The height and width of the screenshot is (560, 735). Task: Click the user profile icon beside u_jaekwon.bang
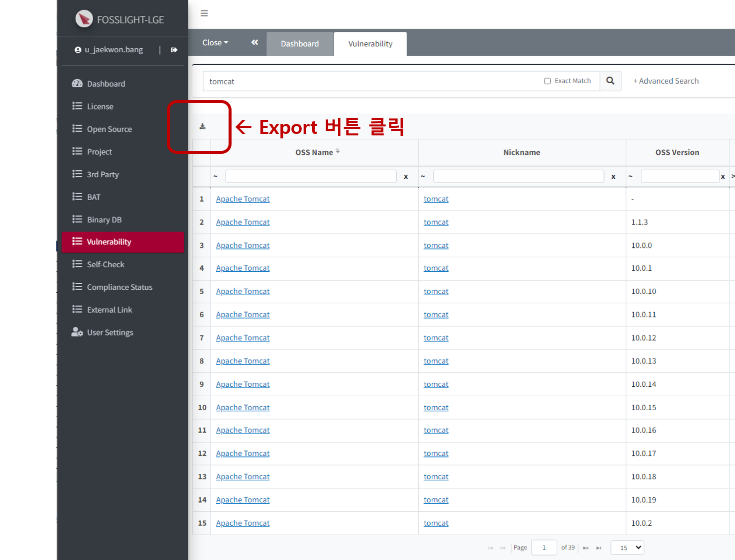(x=78, y=50)
